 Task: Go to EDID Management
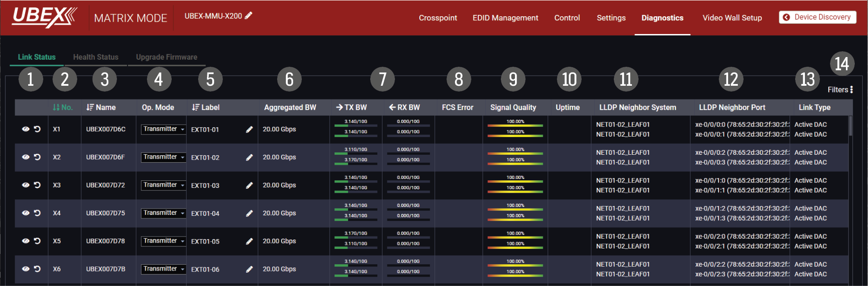point(505,18)
